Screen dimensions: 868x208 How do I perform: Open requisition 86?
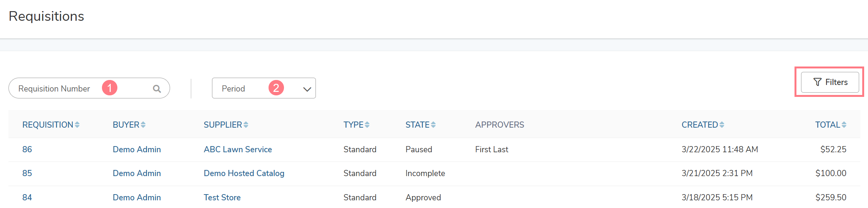27,150
